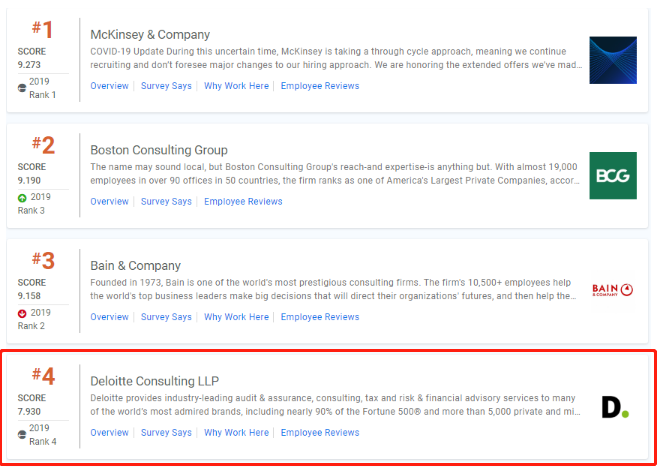Open Bain Employee Reviews link

pyautogui.click(x=320, y=317)
